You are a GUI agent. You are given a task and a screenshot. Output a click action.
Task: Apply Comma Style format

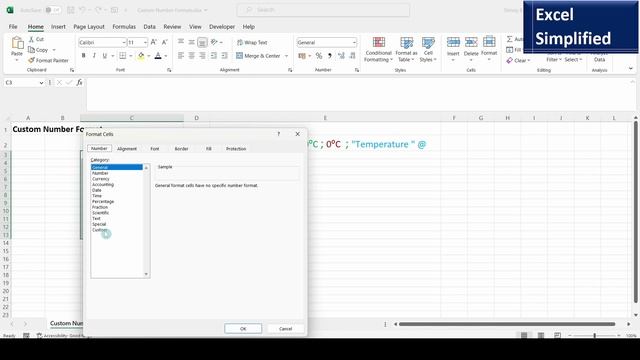coord(330,56)
